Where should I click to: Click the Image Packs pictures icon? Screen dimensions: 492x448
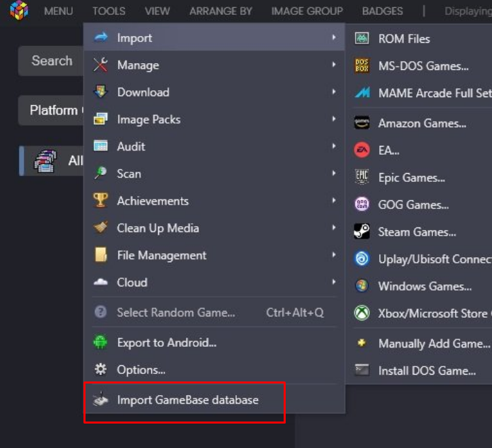[x=100, y=119]
